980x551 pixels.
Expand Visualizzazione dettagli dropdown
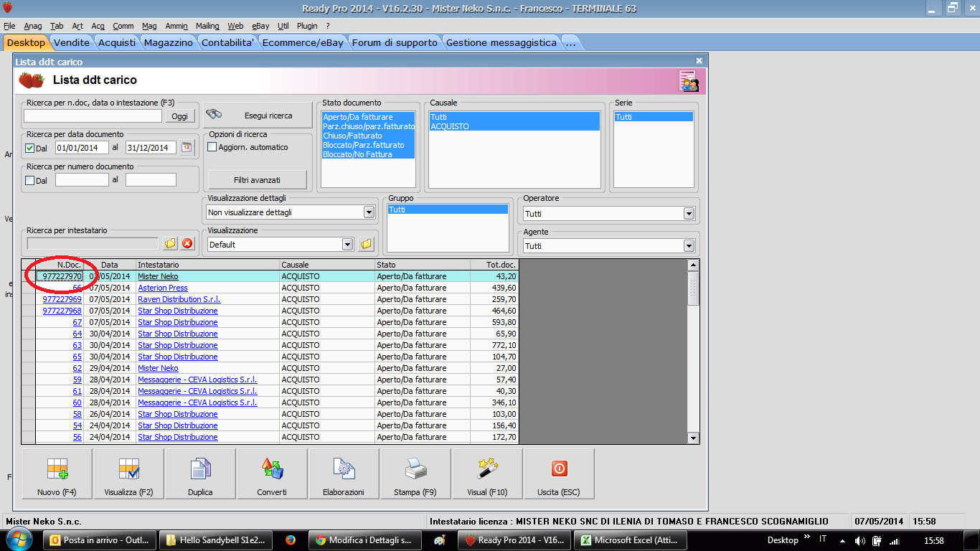(369, 212)
